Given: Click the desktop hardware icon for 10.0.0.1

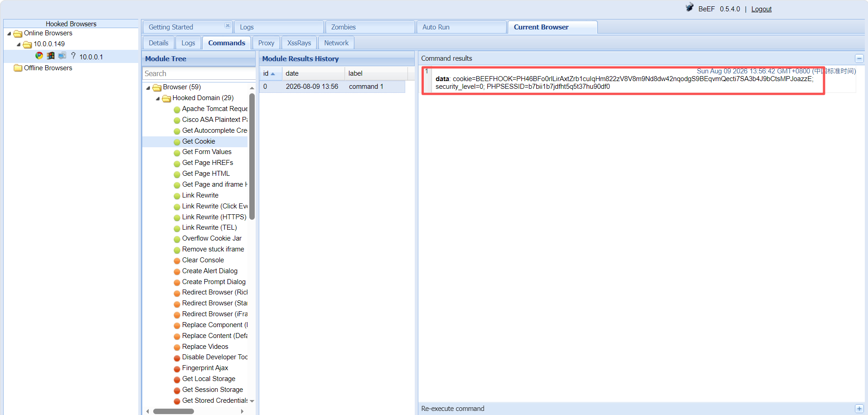Looking at the screenshot, I should click(62, 56).
